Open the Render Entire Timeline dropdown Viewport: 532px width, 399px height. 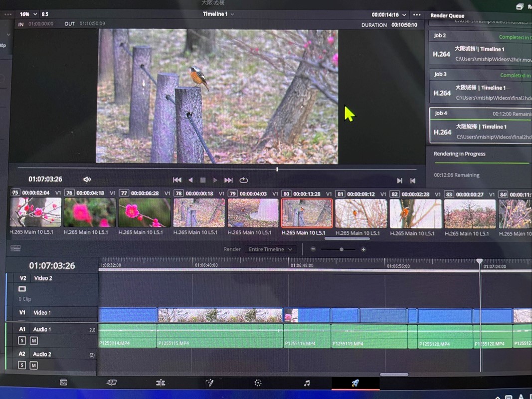pos(271,249)
